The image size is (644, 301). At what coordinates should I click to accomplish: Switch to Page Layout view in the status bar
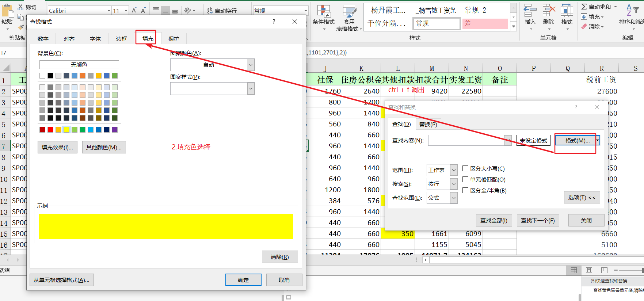[589, 270]
